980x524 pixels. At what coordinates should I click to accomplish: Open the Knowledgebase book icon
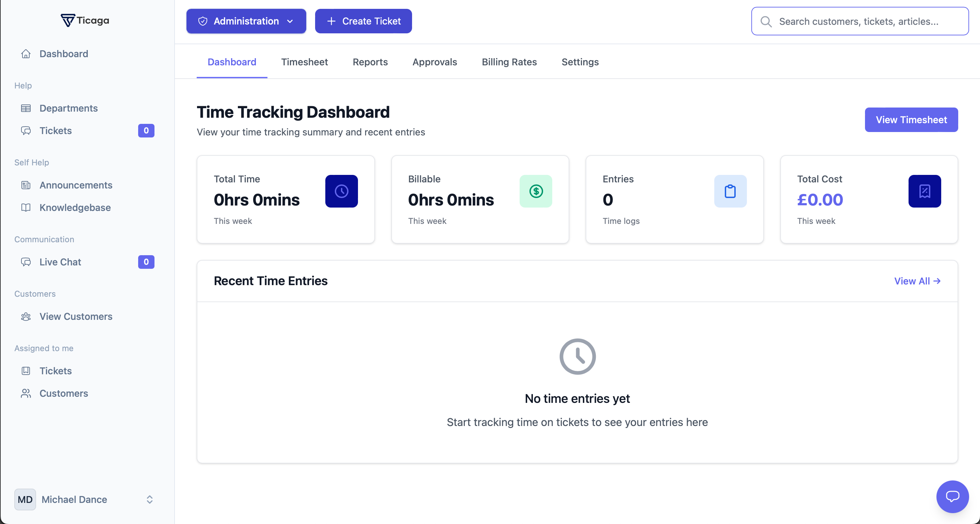(26, 208)
